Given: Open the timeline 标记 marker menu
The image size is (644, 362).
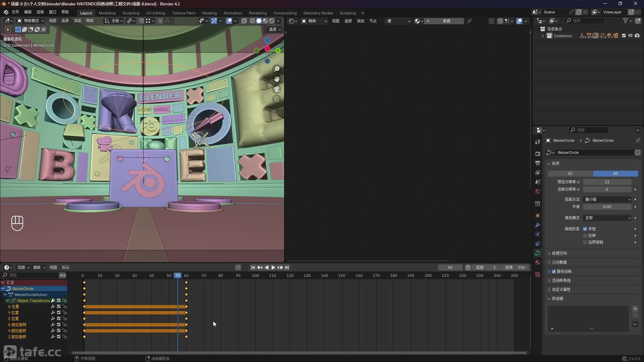Looking at the screenshot, I should 66,267.
